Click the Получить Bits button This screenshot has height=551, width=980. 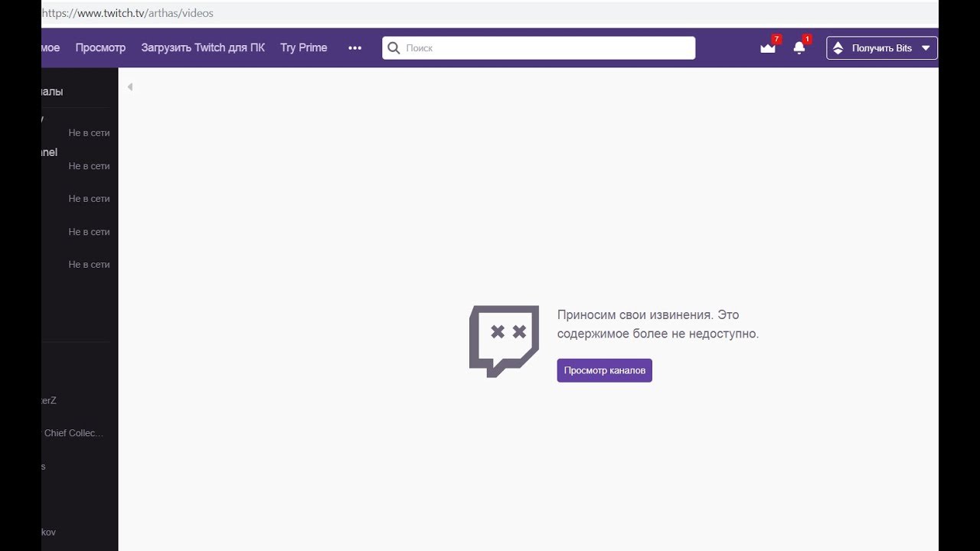pos(881,47)
